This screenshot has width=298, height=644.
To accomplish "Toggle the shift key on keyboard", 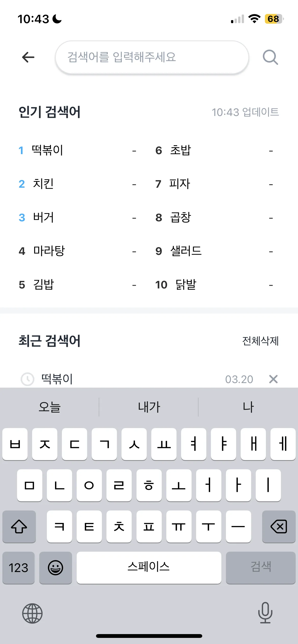I will 19,526.
